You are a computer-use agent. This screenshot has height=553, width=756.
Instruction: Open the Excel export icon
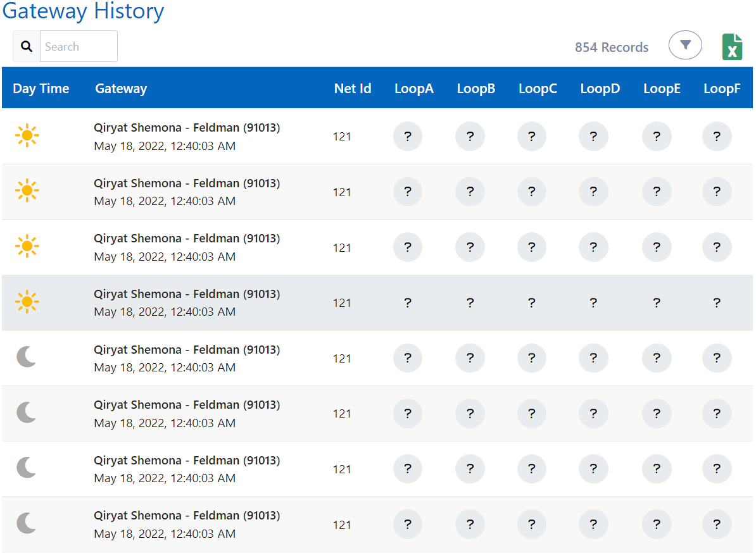tap(732, 46)
